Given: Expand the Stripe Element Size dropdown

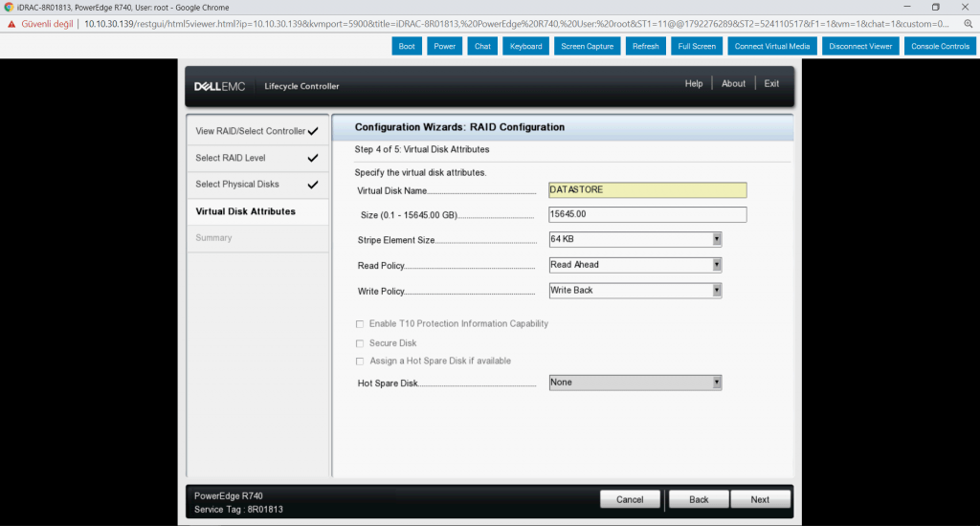Looking at the screenshot, I should tap(635, 239).
